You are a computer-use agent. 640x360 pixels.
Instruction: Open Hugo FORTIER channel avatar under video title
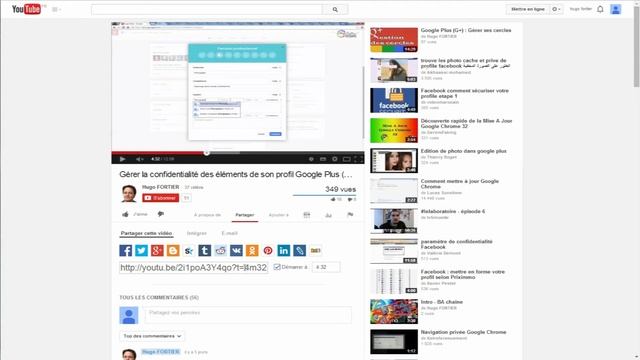pos(129,193)
